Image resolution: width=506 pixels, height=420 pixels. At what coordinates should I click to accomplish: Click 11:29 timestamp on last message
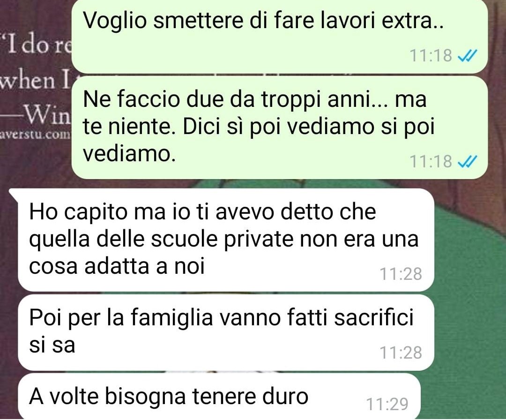(x=387, y=404)
